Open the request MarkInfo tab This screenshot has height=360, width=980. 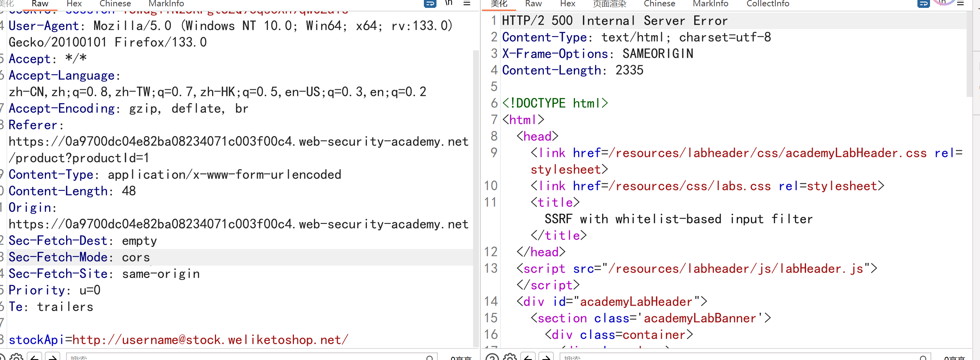pos(166,4)
